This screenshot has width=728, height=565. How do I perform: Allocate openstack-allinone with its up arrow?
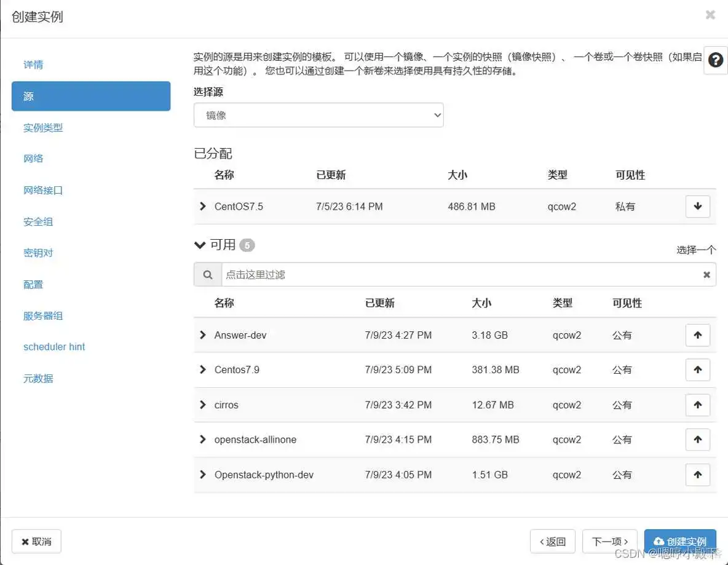click(x=698, y=440)
